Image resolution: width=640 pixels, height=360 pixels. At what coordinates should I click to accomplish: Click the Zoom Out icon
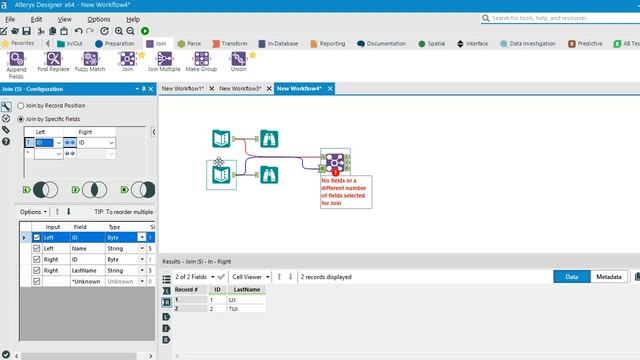[x=130, y=31]
